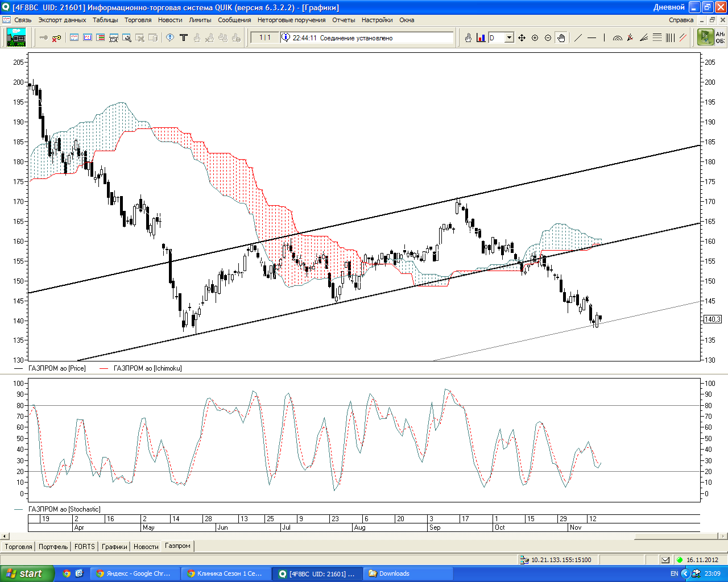Open the Downloads taskbar button
The image size is (728, 582).
(408, 573)
